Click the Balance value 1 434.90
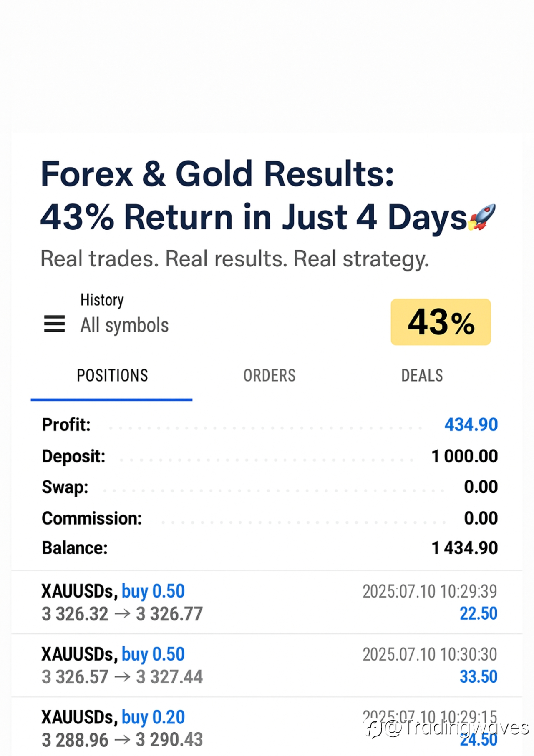Image resolution: width=534 pixels, height=756 pixels. click(x=464, y=548)
